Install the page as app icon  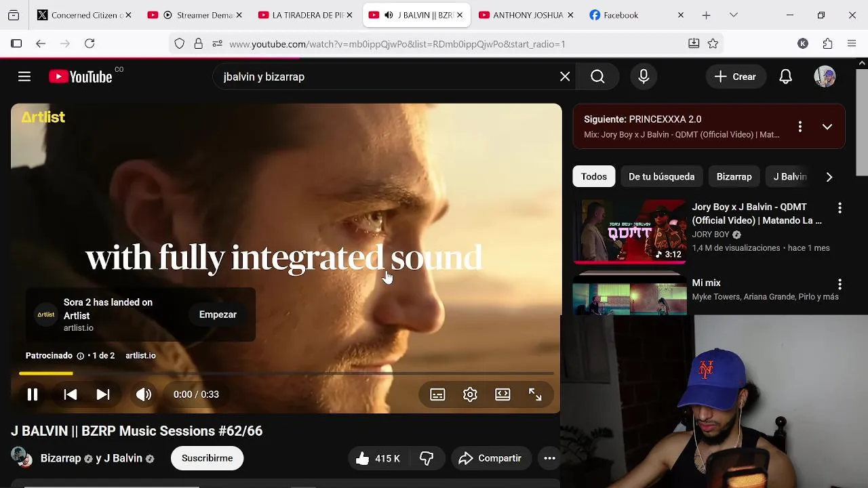pos(694,43)
